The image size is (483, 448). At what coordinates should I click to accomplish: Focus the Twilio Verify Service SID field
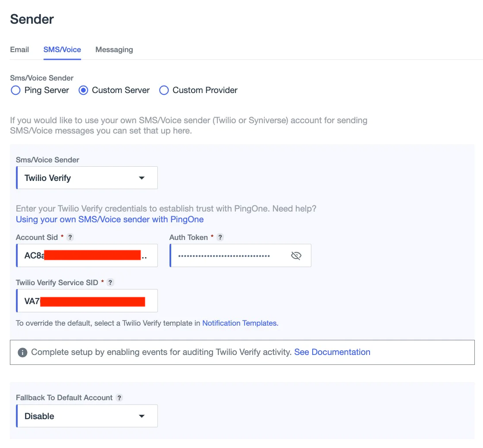click(x=86, y=301)
